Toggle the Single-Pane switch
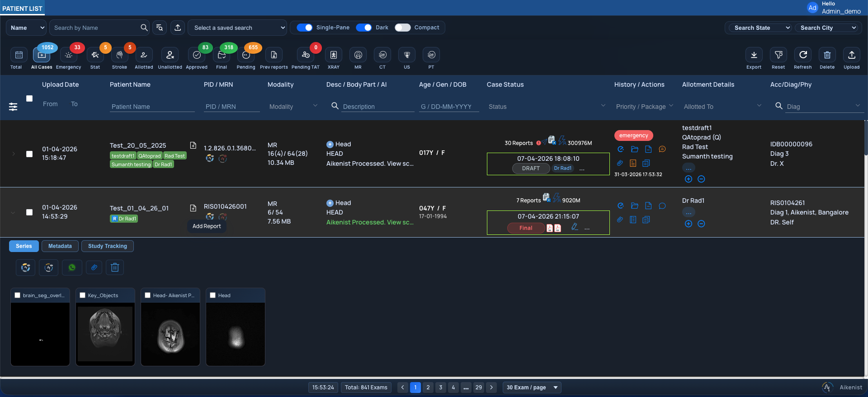This screenshot has width=868, height=397. tap(305, 28)
